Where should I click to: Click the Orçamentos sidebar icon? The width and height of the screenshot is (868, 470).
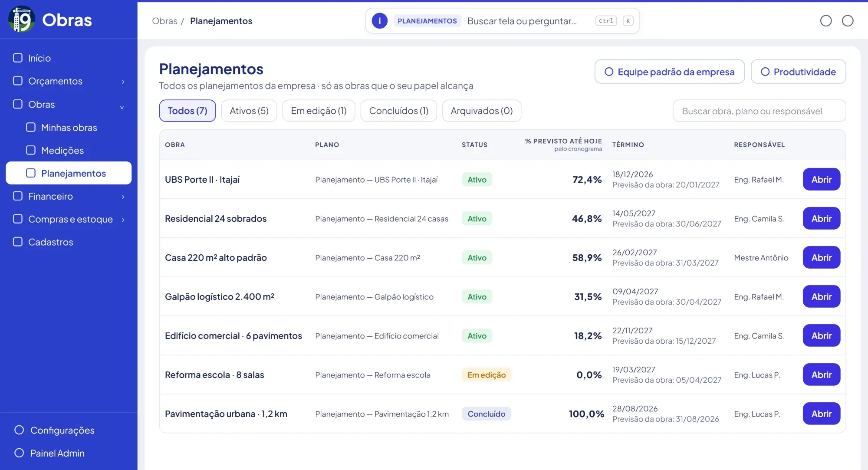coord(18,81)
